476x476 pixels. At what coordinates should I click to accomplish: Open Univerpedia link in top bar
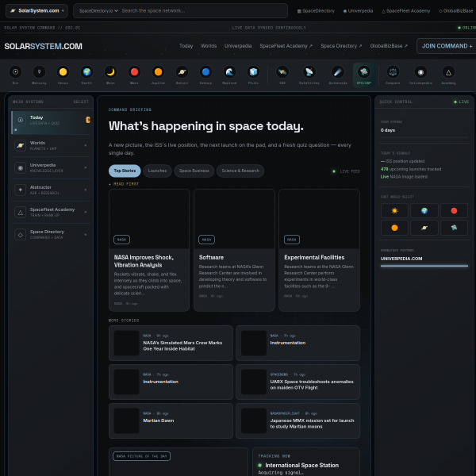click(358, 11)
